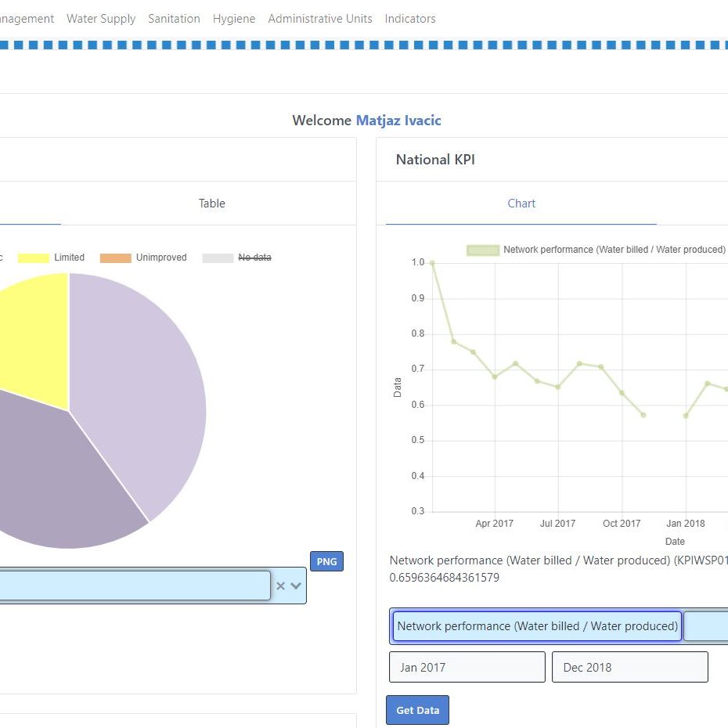Viewport: 728px width, 728px height.
Task: Toggle the yellow Limited legend item
Action: 52,258
